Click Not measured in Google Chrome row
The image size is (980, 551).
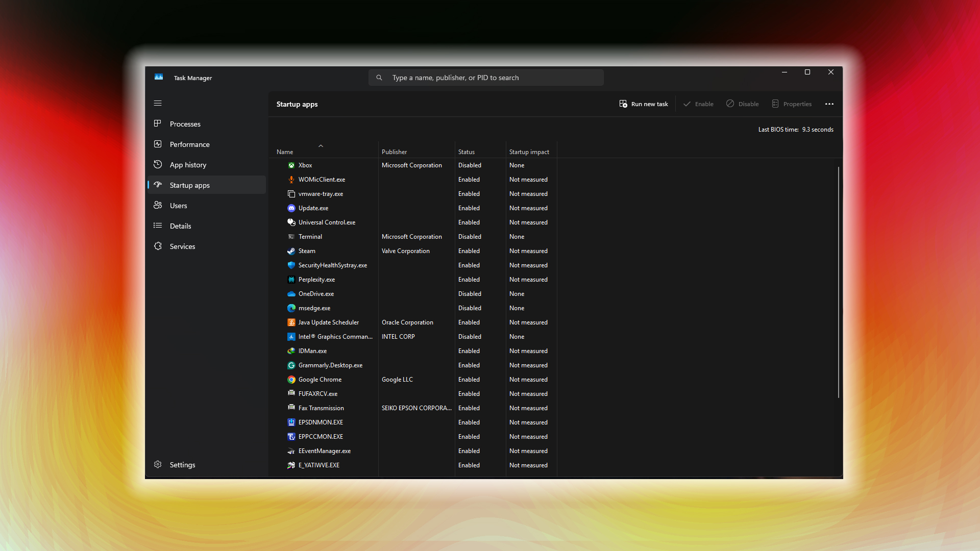click(x=528, y=380)
